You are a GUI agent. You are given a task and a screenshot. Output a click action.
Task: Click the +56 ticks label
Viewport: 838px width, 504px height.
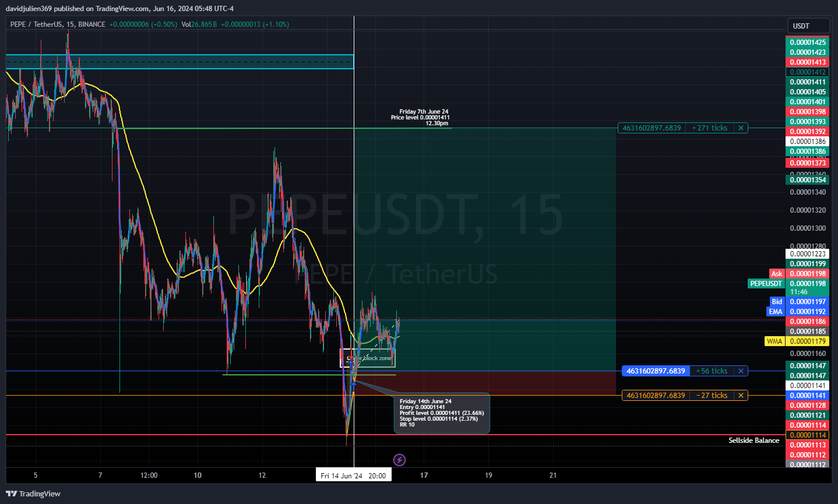tap(712, 371)
